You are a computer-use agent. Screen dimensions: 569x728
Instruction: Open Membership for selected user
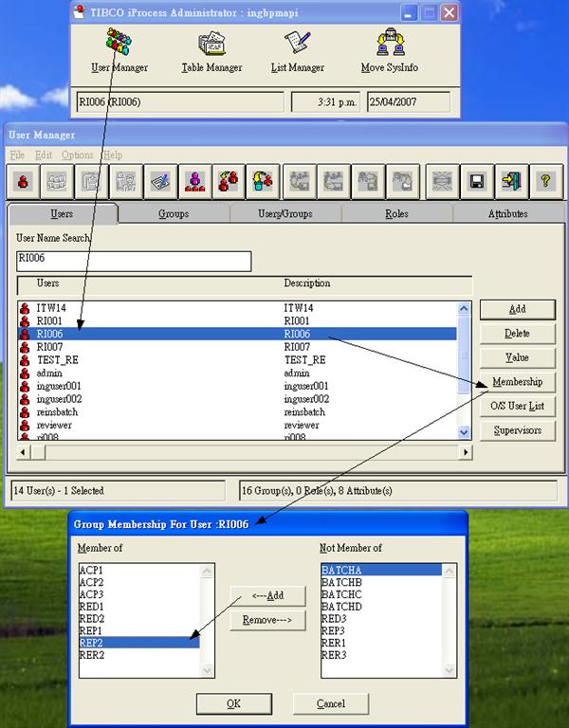click(x=518, y=382)
